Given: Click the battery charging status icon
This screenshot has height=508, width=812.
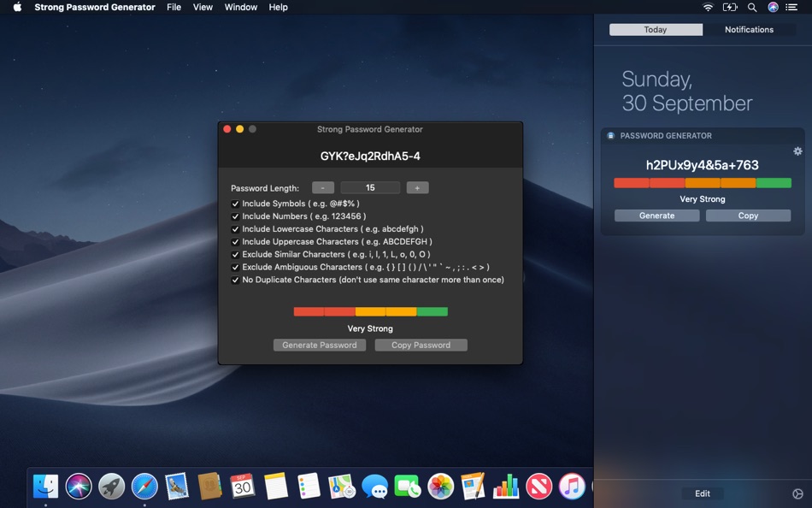Looking at the screenshot, I should coord(730,7).
